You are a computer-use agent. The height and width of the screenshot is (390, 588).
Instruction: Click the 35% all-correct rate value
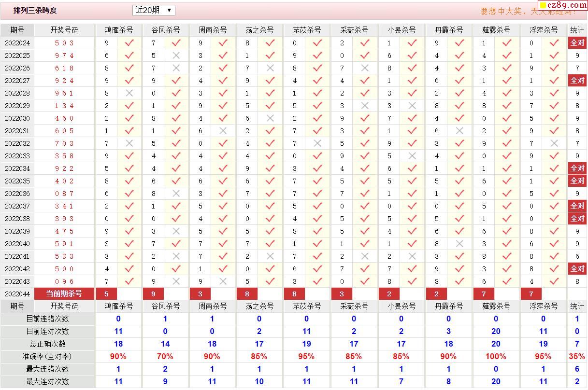[577, 357]
